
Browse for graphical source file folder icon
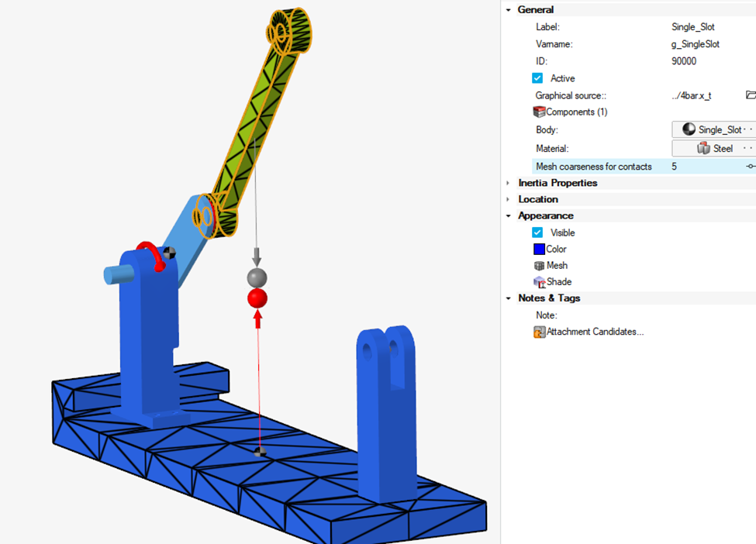[x=751, y=95]
